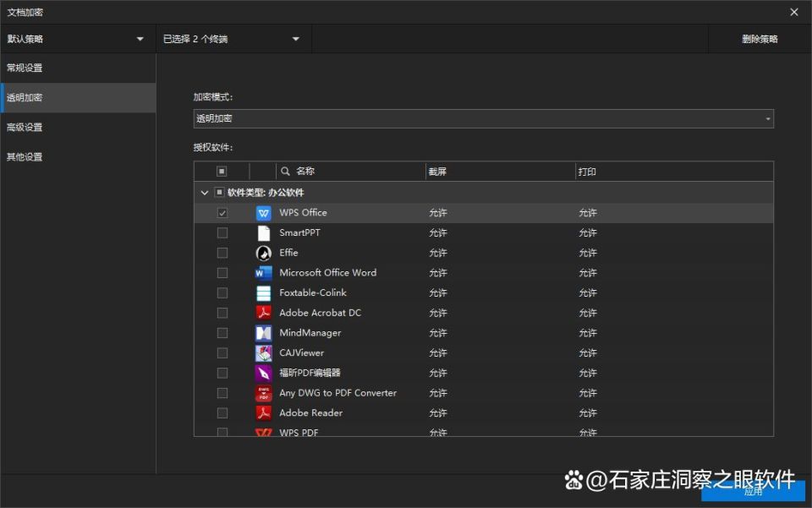The height and width of the screenshot is (508, 812).
Task: Click the WPS Office app icon
Action: 264,213
